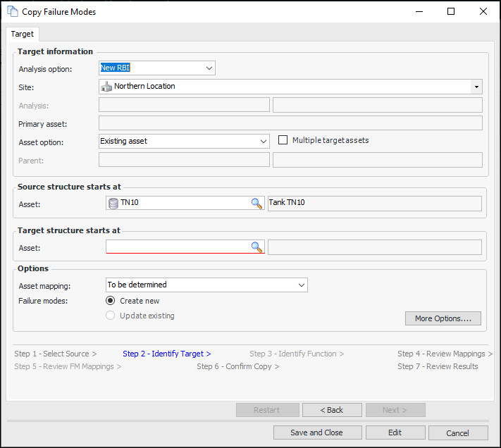Image resolution: width=501 pixels, height=448 pixels.
Task: Select the Create new radio button
Action: click(111, 301)
